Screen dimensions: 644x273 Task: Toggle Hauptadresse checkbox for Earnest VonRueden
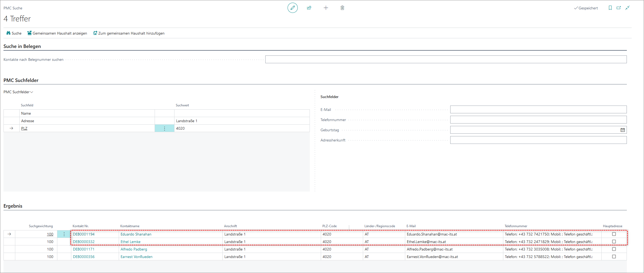click(x=614, y=257)
